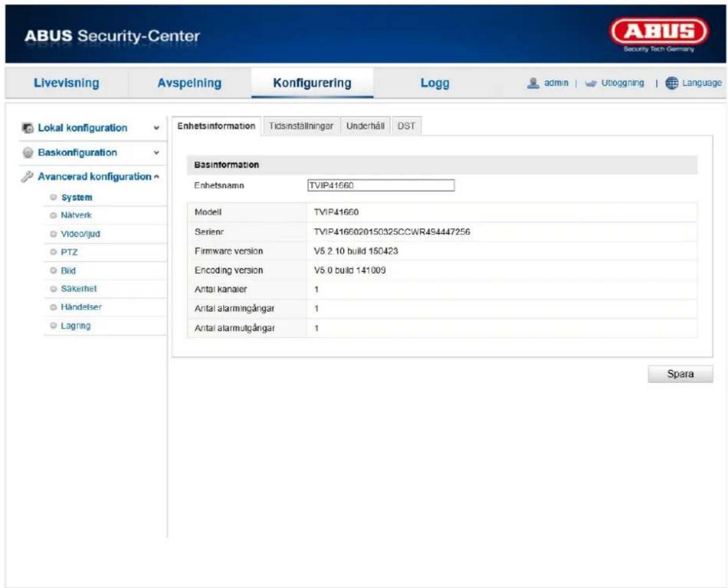The image size is (728, 588).
Task: Click the Antal kanaler value
Action: pyautogui.click(x=316, y=289)
